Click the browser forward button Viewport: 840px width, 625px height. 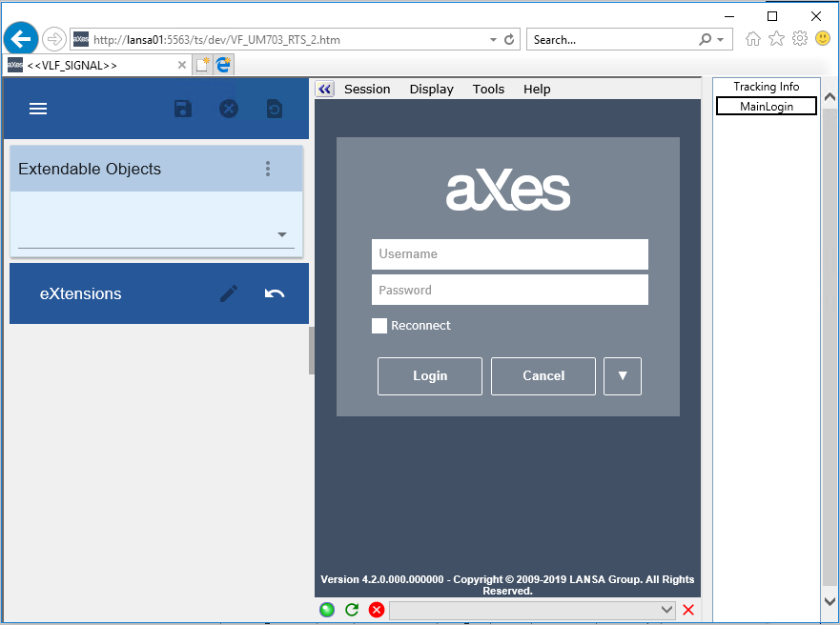[53, 39]
